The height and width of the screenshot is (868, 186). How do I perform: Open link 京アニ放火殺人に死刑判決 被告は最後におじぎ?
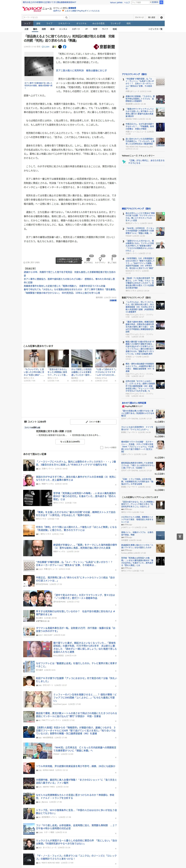click(x=81, y=70)
